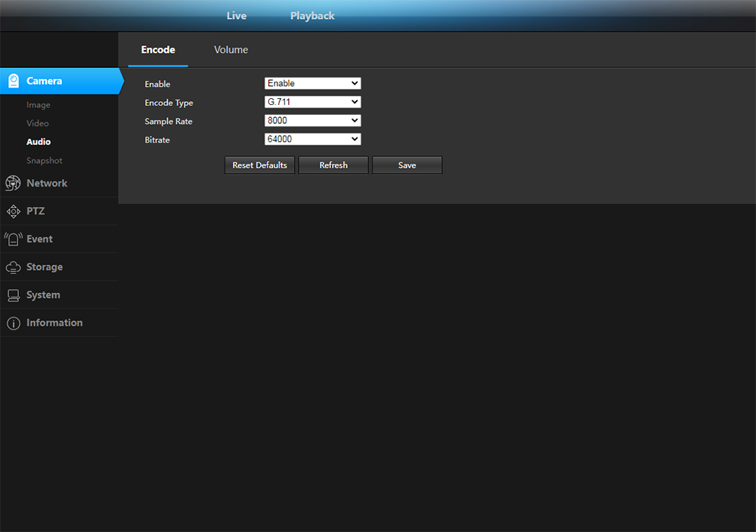Click the Reset Defaults button

(x=259, y=165)
